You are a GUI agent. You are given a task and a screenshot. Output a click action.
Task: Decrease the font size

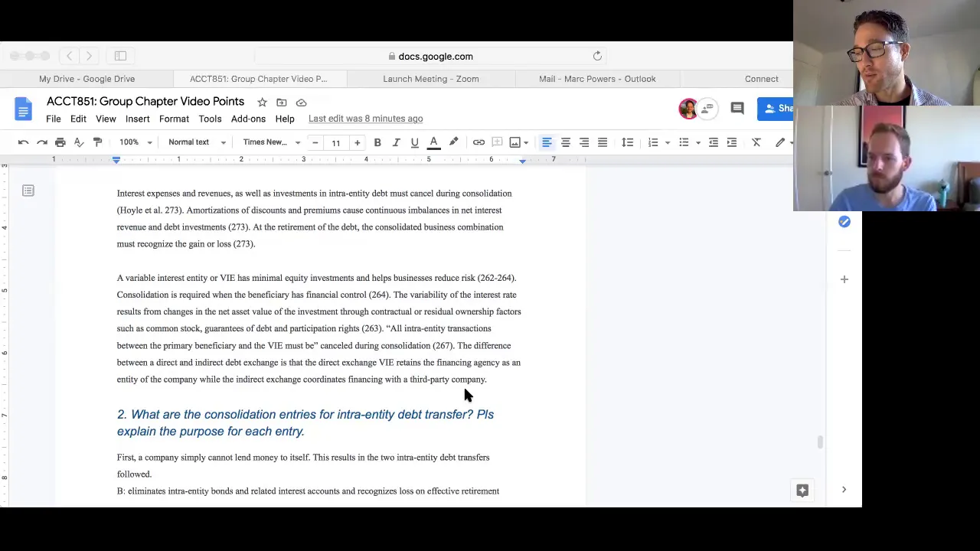[x=315, y=142]
